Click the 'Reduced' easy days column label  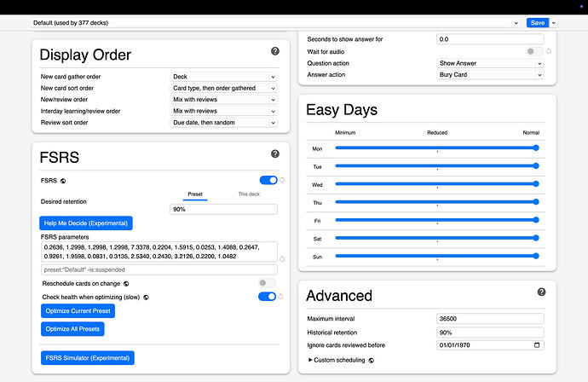437,133
